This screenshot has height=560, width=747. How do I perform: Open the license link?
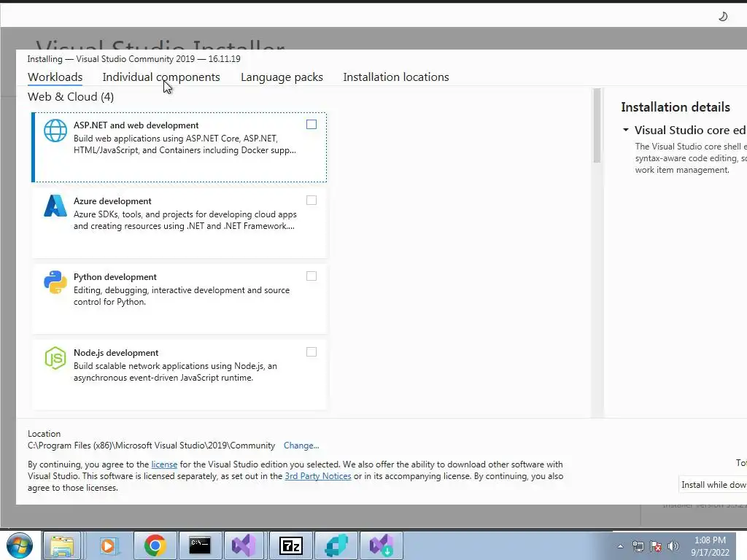(164, 464)
